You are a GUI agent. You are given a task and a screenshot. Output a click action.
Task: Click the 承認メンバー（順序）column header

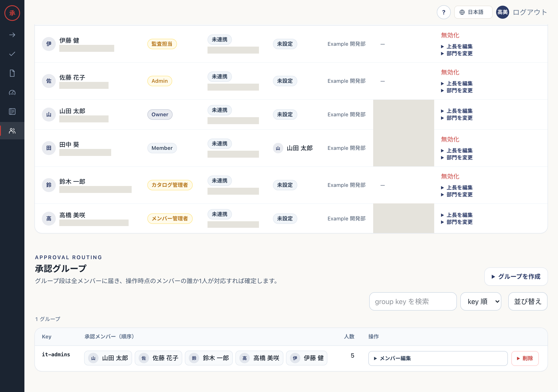(x=109, y=336)
